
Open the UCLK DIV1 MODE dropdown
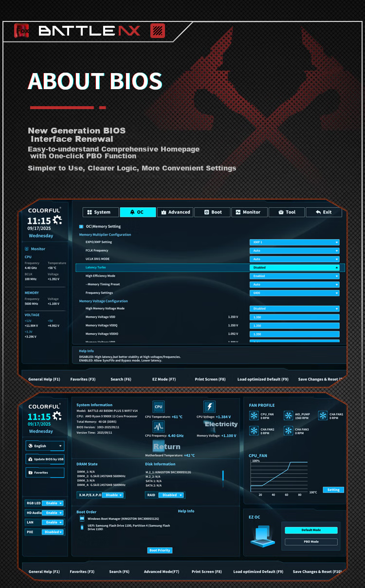294,259
